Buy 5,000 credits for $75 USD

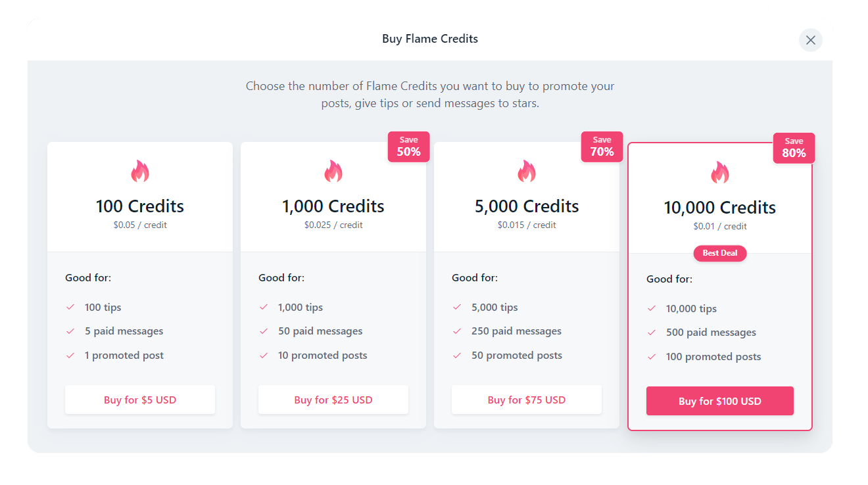pos(527,400)
